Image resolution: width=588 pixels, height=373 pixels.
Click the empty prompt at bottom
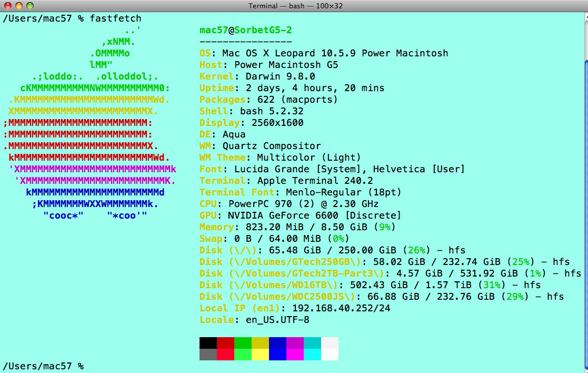pyautogui.click(x=44, y=366)
